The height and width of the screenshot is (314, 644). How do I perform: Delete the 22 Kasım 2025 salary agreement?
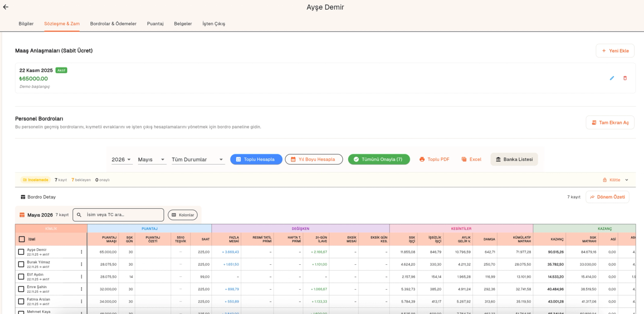[625, 78]
